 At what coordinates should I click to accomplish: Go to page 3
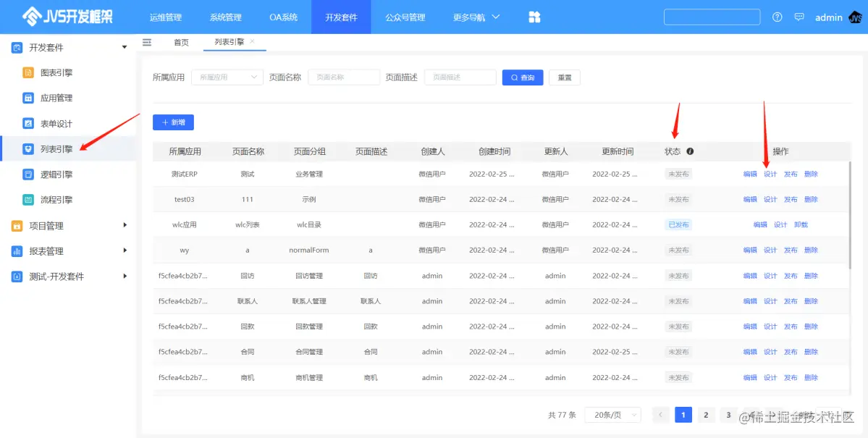[x=728, y=415]
